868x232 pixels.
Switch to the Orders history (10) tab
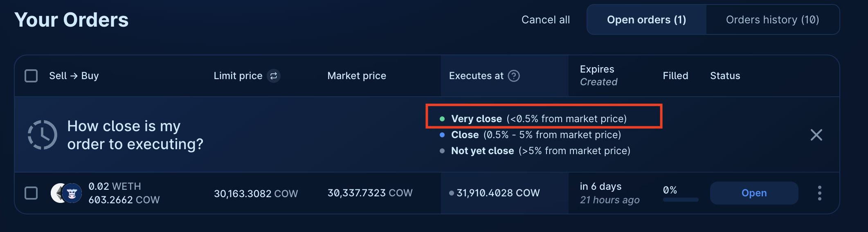tap(772, 20)
